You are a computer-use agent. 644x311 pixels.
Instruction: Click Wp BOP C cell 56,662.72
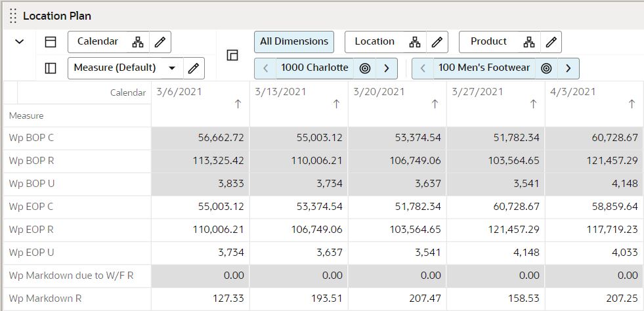(x=200, y=138)
